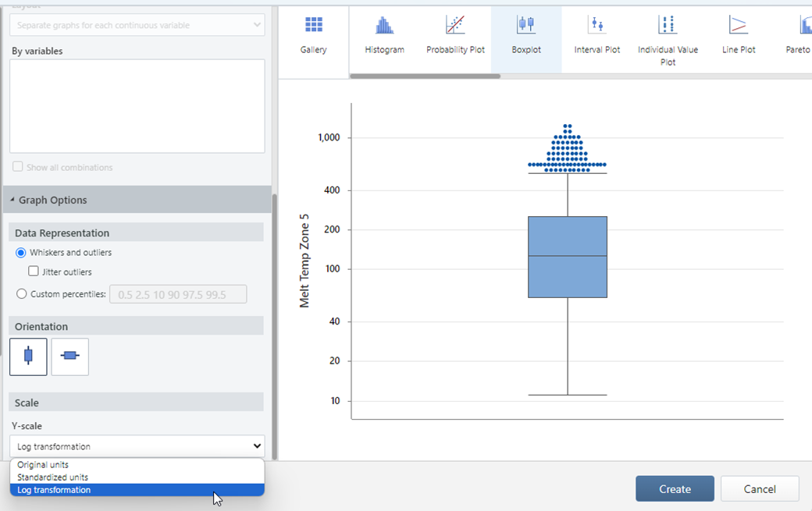Select Original units scale option
Viewport: 812px width, 511px height.
(x=42, y=464)
